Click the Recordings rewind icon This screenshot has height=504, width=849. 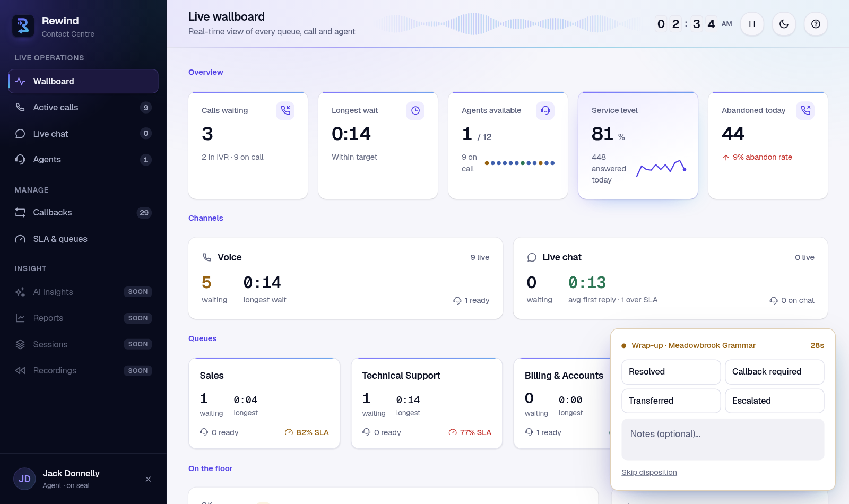[20, 370]
